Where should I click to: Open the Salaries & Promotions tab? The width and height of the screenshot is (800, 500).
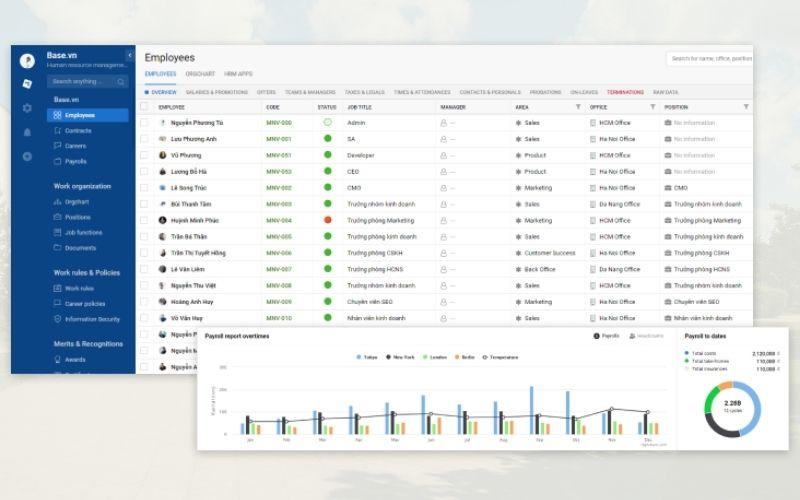click(x=217, y=92)
